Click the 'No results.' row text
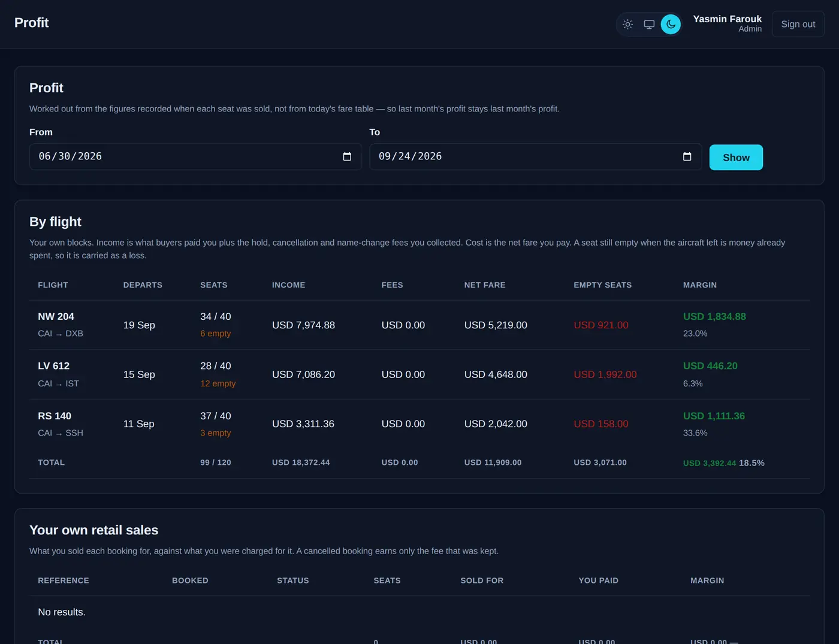 click(62, 612)
